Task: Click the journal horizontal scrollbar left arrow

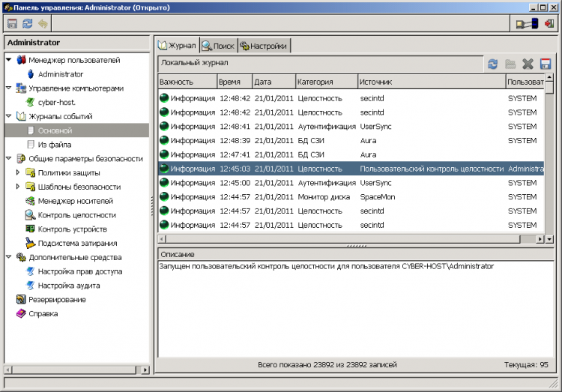Action: [x=162, y=239]
